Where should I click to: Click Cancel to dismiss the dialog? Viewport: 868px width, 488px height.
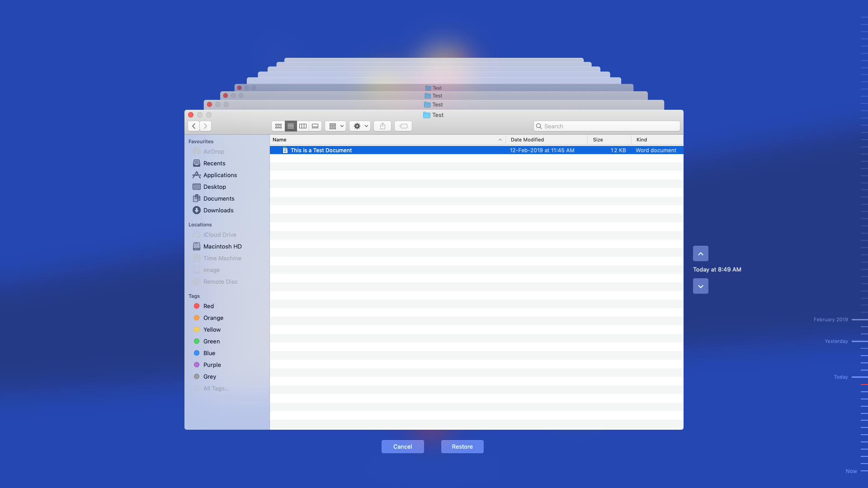(402, 446)
